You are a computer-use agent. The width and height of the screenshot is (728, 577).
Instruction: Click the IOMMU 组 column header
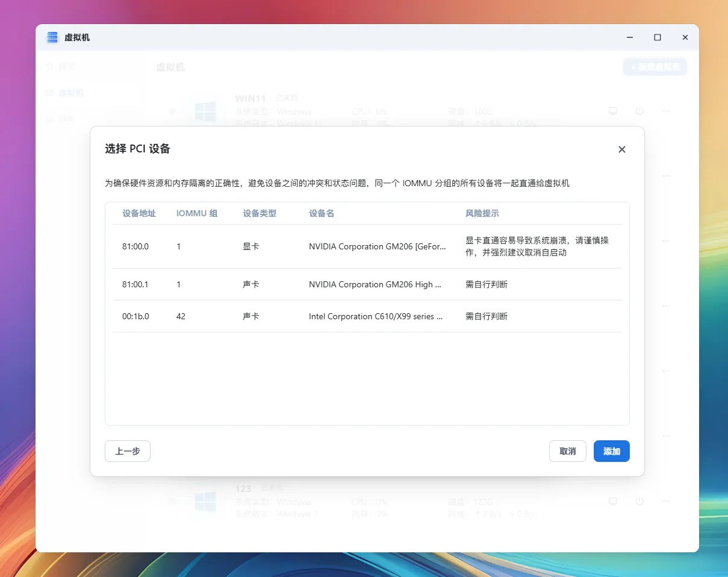pos(197,213)
